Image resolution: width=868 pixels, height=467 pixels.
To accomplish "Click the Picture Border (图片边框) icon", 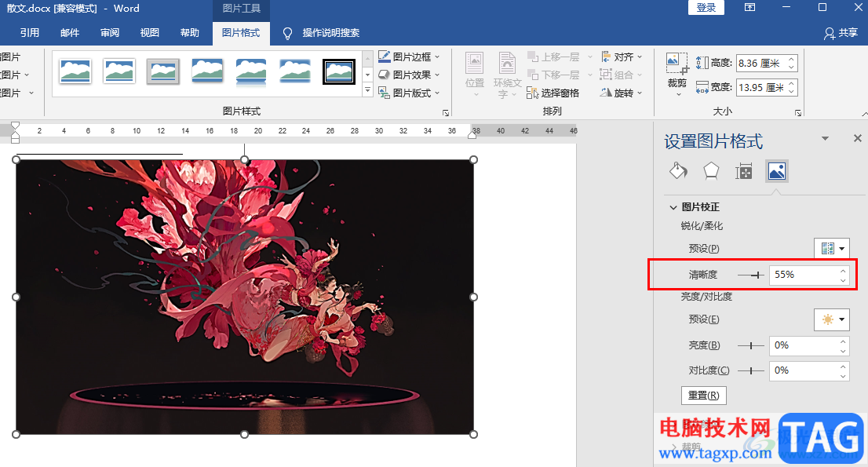I will click(x=385, y=57).
